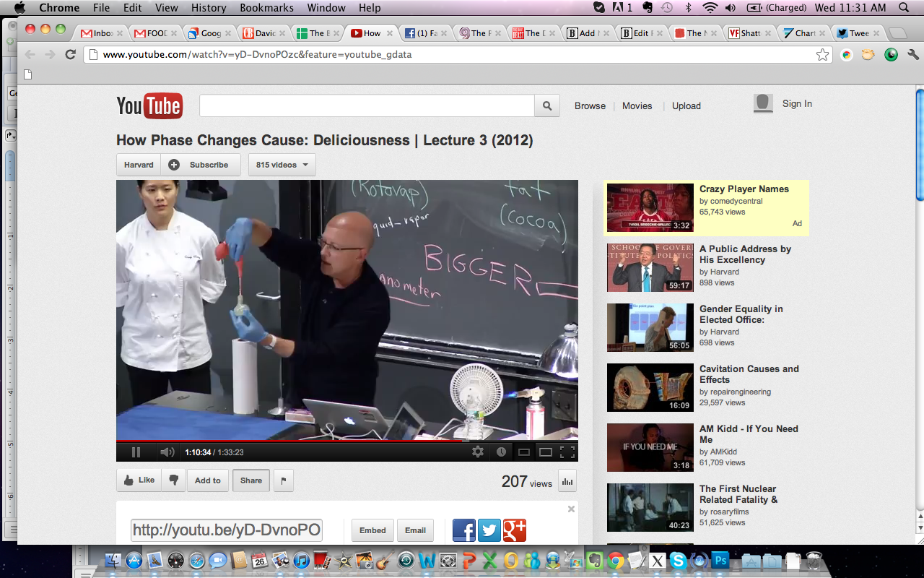Open the Add to menu
The height and width of the screenshot is (578, 924).
[208, 480]
